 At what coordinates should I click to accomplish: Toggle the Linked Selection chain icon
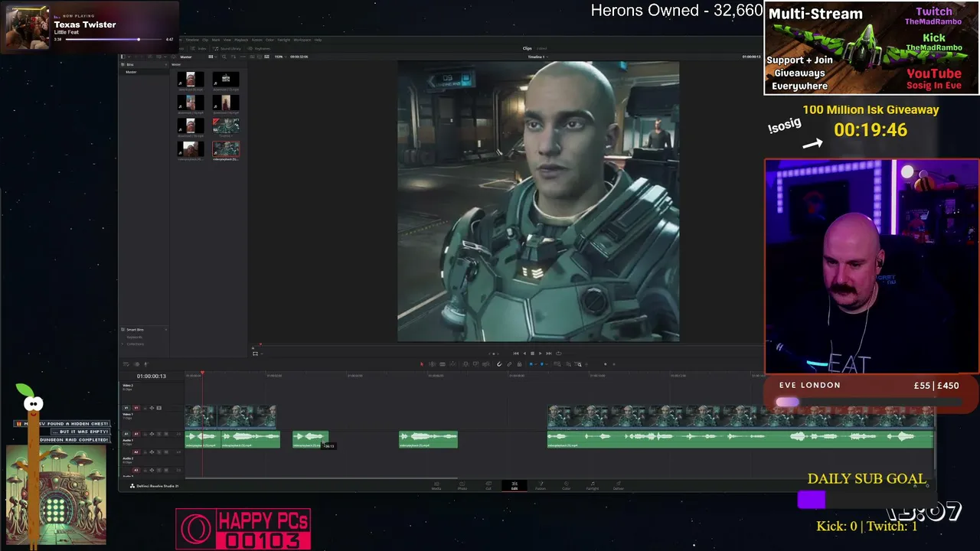(x=509, y=364)
